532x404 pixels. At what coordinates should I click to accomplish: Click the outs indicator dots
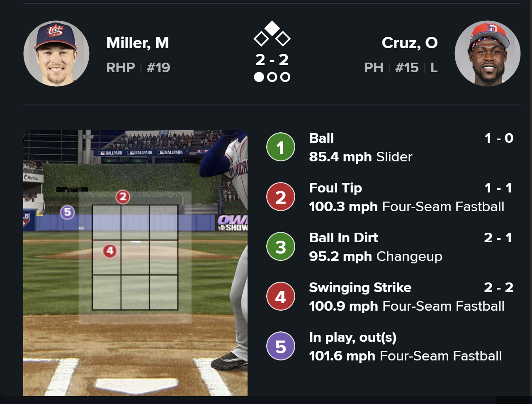tap(272, 77)
